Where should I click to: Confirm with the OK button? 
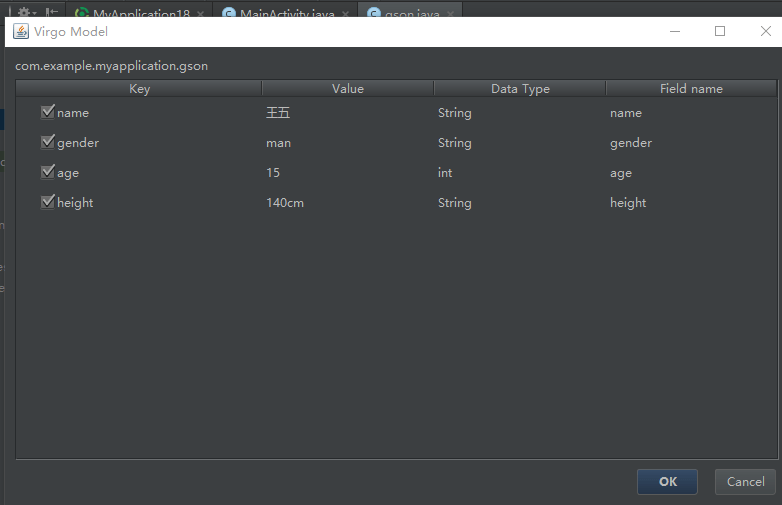pos(667,482)
